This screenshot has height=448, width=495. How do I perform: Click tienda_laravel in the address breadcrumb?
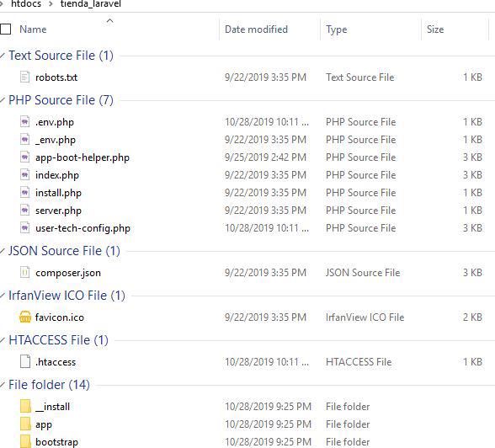tap(91, 4)
